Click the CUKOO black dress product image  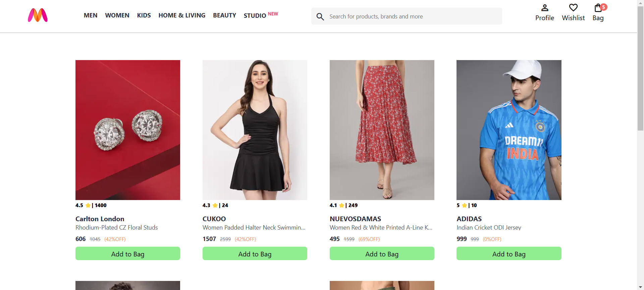pos(255,130)
